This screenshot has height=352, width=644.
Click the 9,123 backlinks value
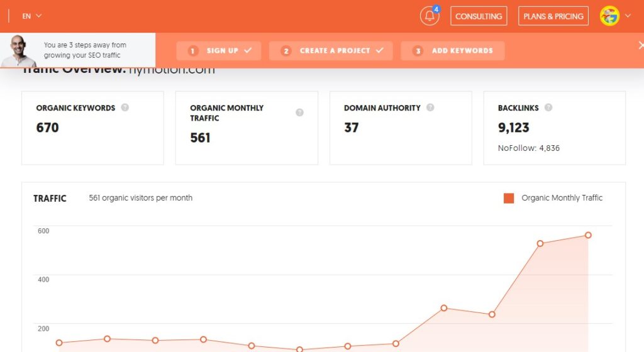(x=513, y=128)
